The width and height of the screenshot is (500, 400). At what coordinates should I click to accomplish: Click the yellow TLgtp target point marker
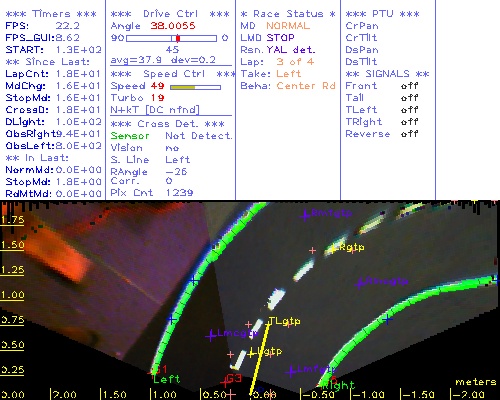pyautogui.click(x=269, y=323)
